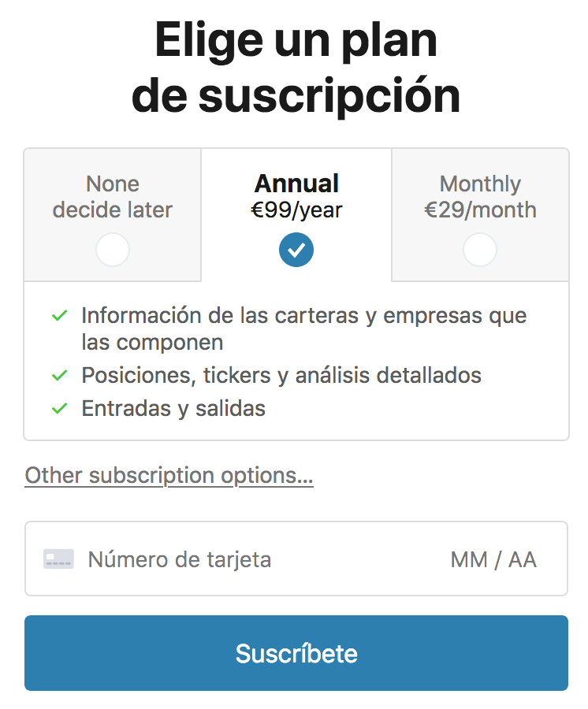Open Other subscription options link
Screen dimensions: 588x709
(x=169, y=476)
